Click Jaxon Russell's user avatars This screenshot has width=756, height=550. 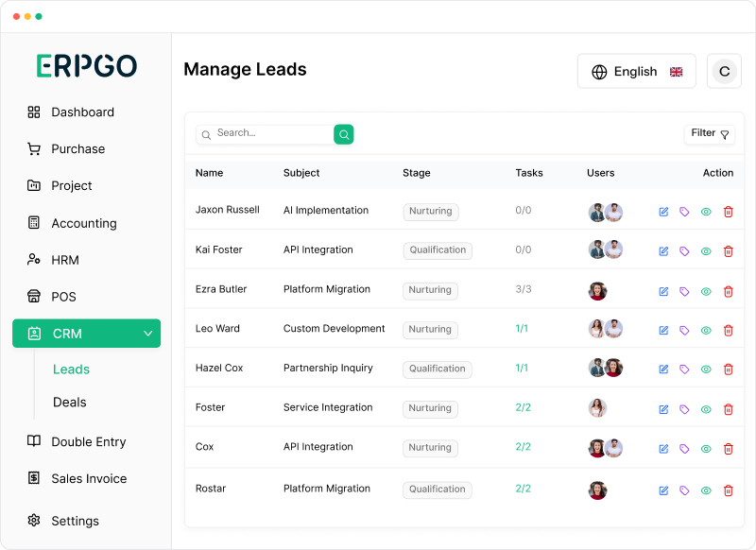pyautogui.click(x=606, y=212)
